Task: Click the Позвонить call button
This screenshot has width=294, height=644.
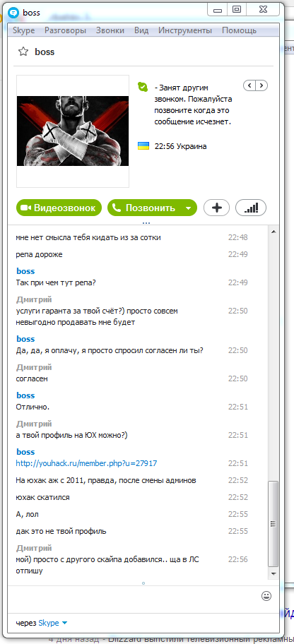Action: [145, 208]
